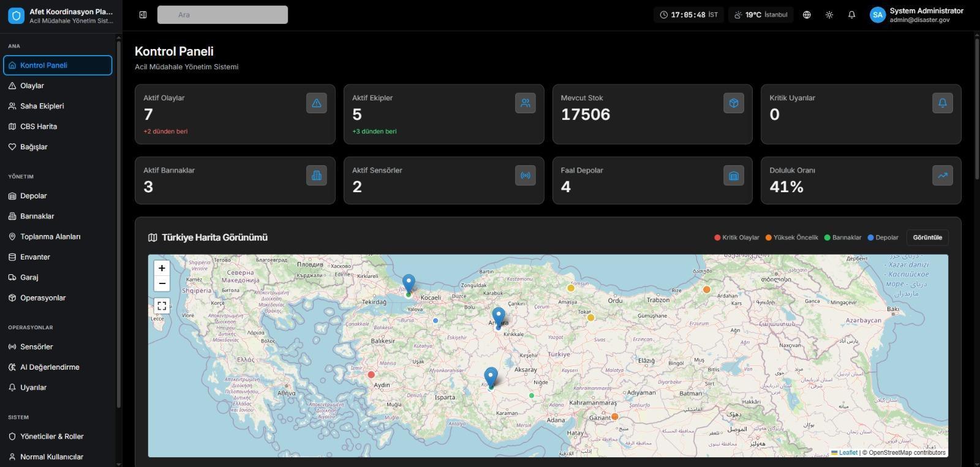Click the Doluluk Oranı trend icon
The height and width of the screenshot is (467, 980).
coord(942,176)
